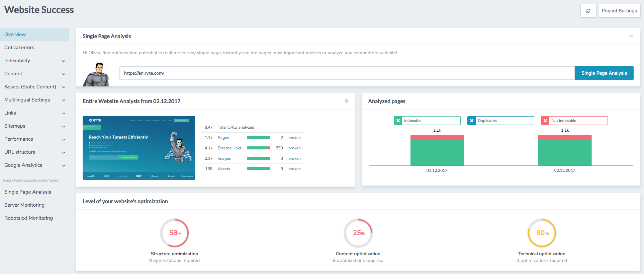Click the Content optimization label

coord(358,254)
